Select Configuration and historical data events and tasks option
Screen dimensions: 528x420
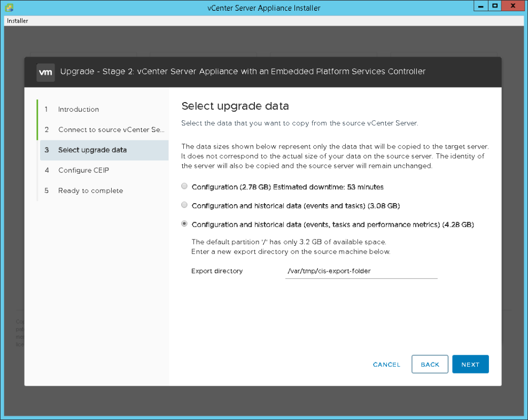[184, 205]
